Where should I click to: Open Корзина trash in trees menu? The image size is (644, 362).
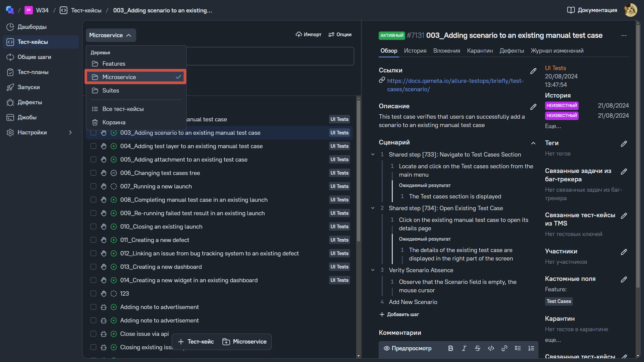114,122
